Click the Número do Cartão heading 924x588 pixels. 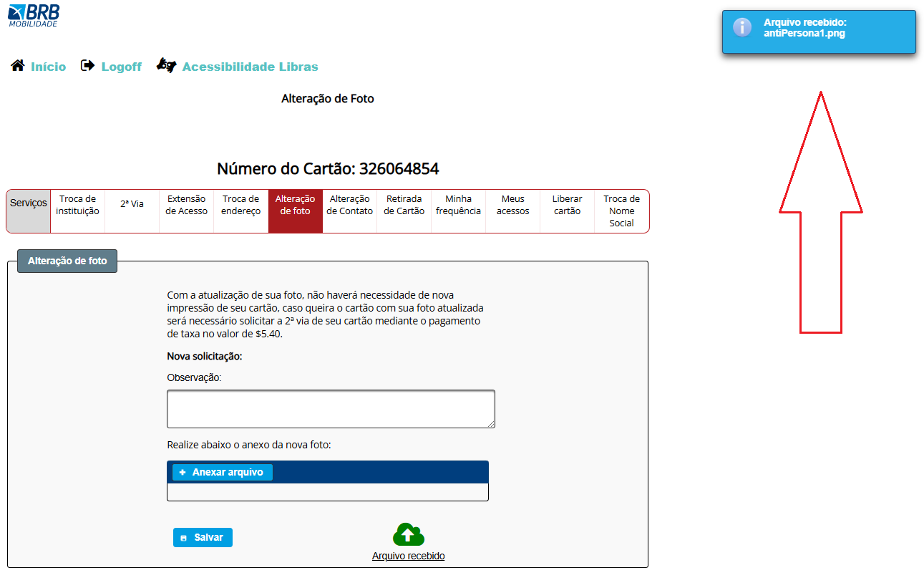[328, 169]
